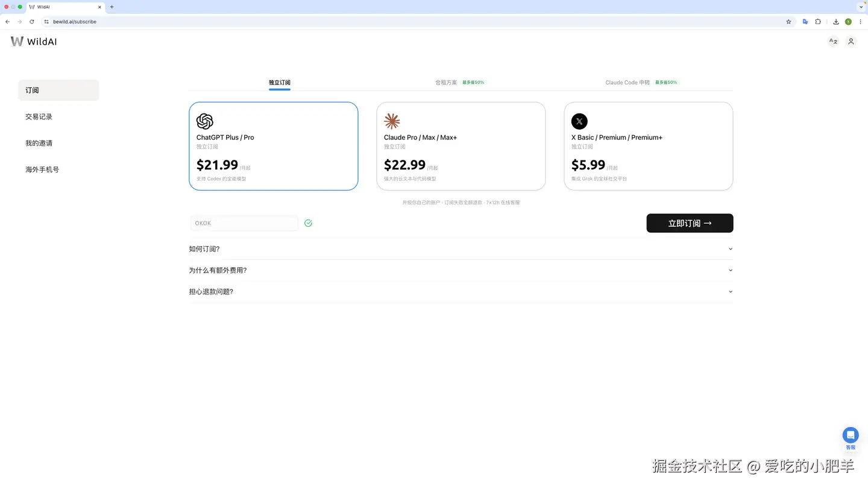Click the ChatGPT logo icon
This screenshot has height=488, width=868.
[205, 121]
